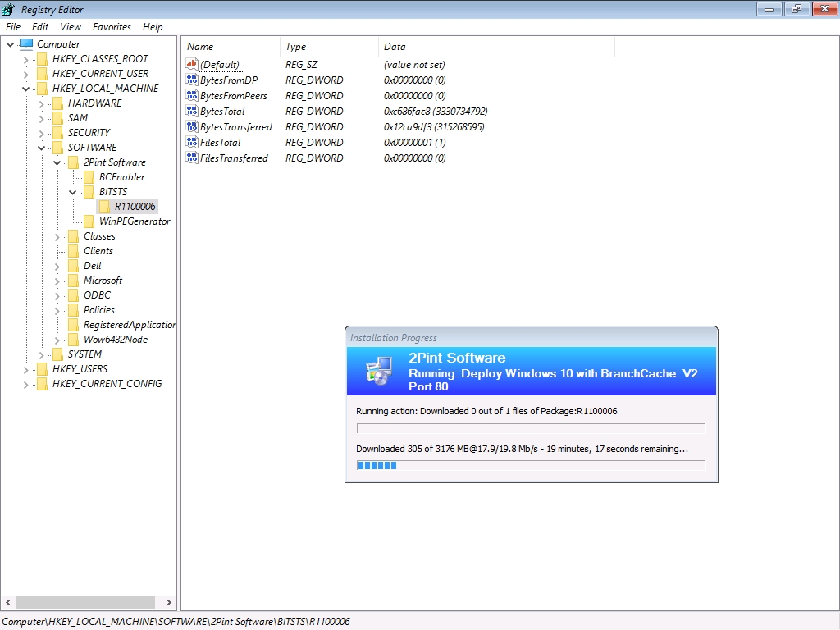Click the (Default) string value icon

[x=192, y=65]
